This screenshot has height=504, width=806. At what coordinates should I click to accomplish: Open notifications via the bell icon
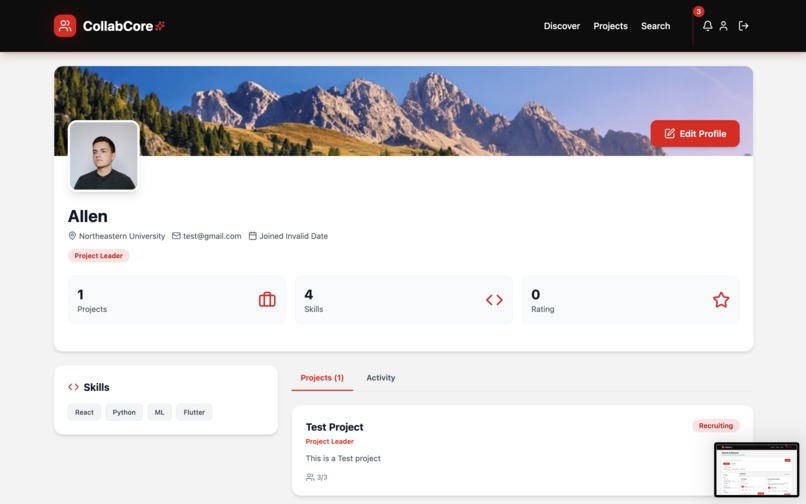click(707, 26)
